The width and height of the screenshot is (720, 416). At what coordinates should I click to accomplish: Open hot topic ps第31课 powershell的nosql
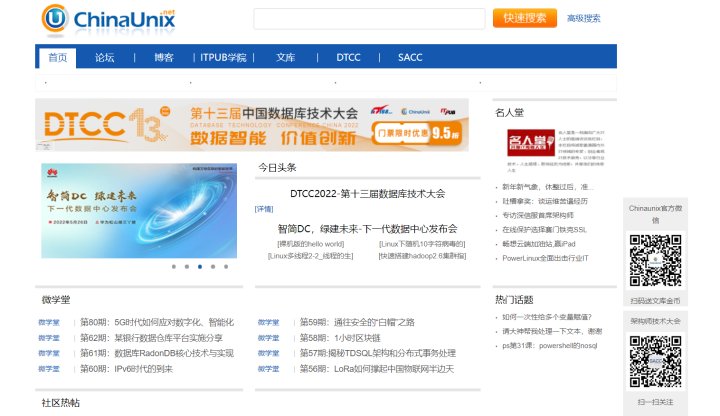tap(550, 346)
